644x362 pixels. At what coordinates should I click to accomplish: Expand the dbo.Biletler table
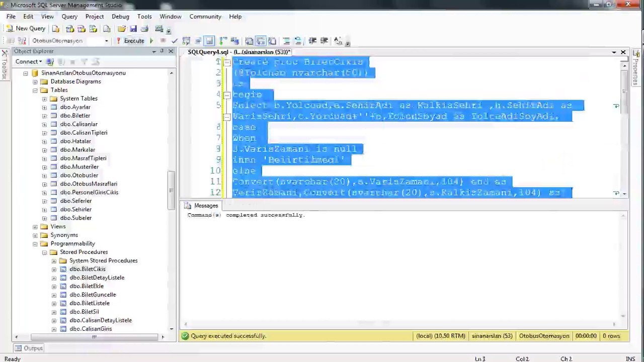(44, 116)
